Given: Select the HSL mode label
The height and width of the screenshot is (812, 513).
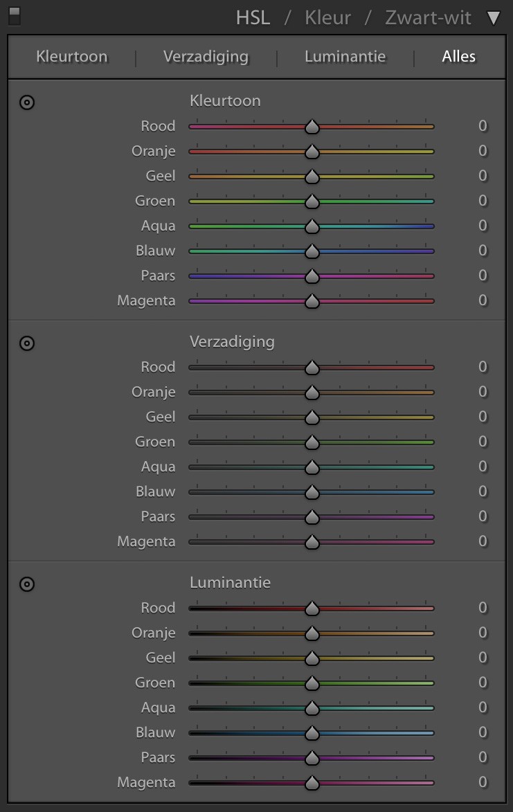Looking at the screenshot, I should [252, 17].
